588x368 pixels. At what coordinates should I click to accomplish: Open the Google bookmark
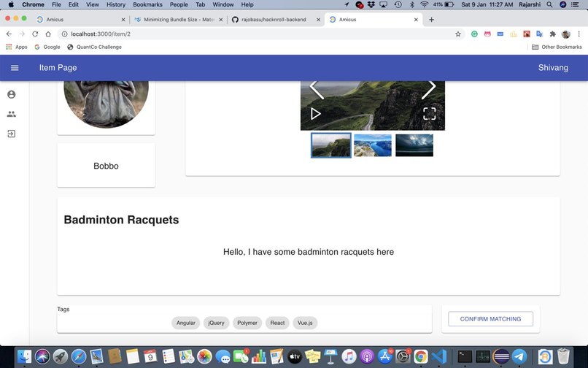click(x=47, y=47)
